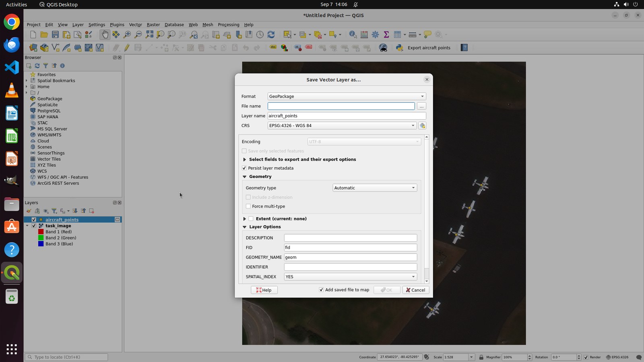Click the Open Project folder icon
This screenshot has width=644, height=362.
point(44,35)
